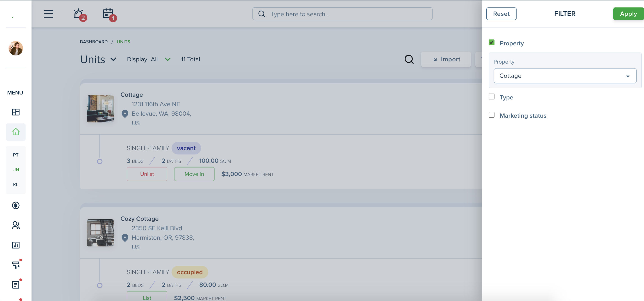Uncheck the Property filter checkbox
This screenshot has width=644, height=301.
click(492, 43)
